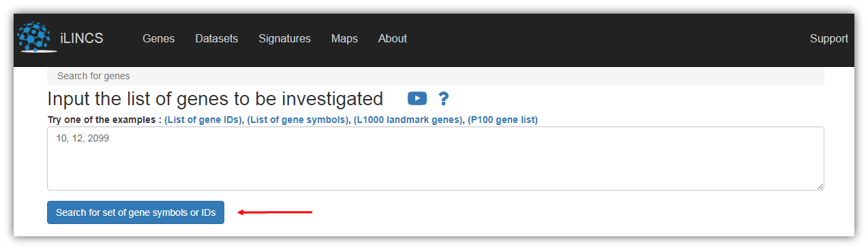Viewport: 868px width, 250px height.
Task: Play the YouTube video tutorial icon
Action: pos(417,98)
